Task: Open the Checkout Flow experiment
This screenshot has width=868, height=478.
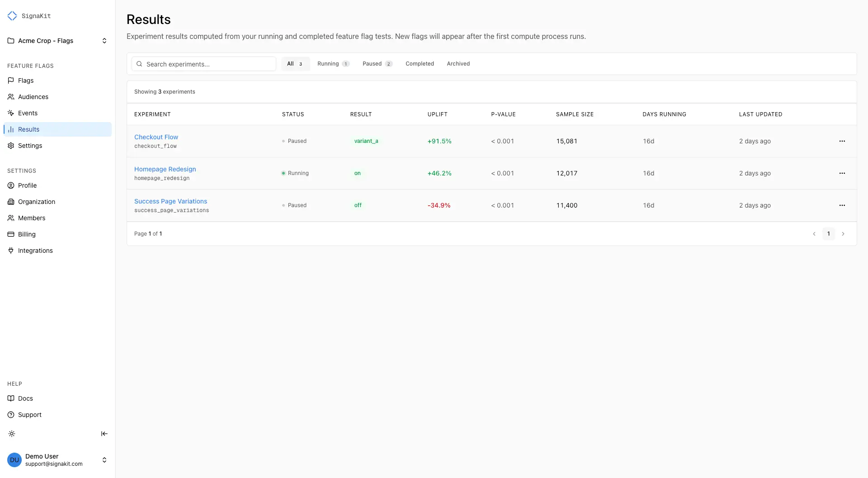Action: point(156,137)
